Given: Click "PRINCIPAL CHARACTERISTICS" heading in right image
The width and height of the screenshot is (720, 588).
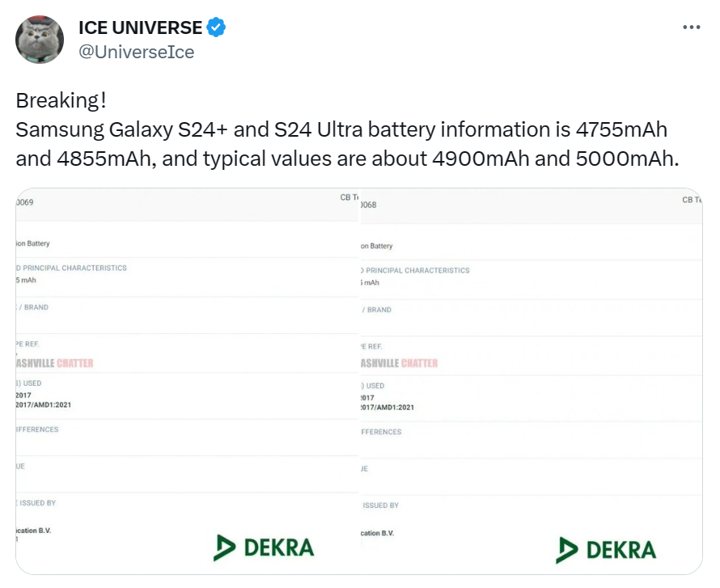Looking at the screenshot, I should click(417, 270).
